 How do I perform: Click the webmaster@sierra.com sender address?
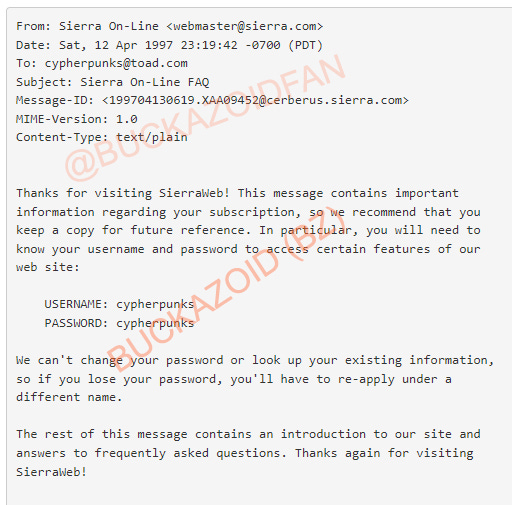point(244,26)
